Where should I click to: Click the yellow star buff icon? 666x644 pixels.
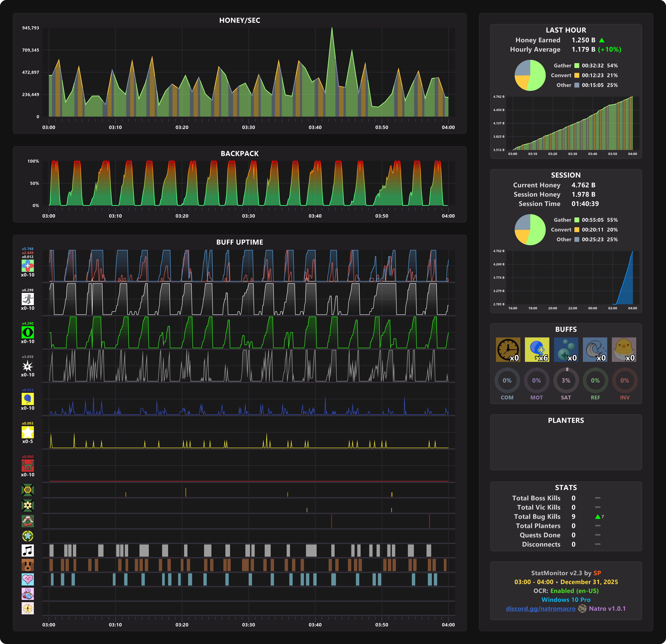28,432
